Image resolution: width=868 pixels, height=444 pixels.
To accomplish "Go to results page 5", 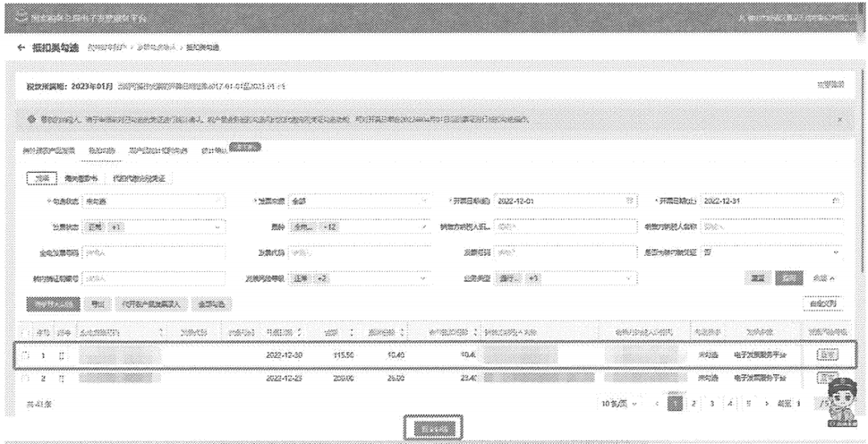I will (x=748, y=404).
